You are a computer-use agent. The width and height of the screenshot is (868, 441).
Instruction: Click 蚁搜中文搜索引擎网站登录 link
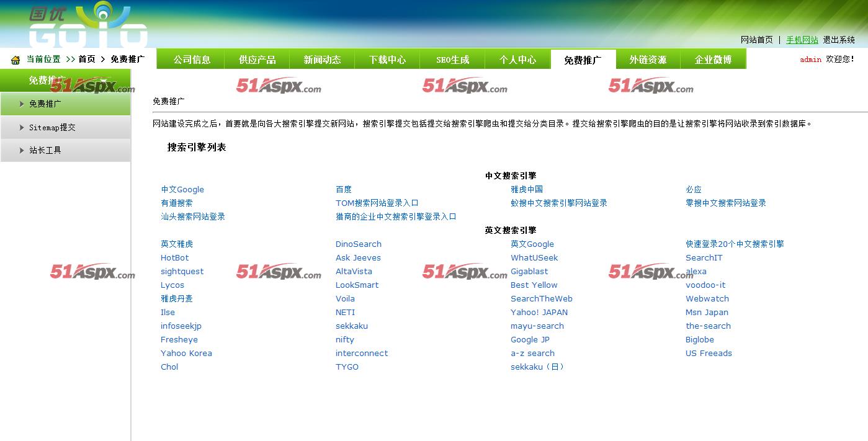tap(559, 203)
